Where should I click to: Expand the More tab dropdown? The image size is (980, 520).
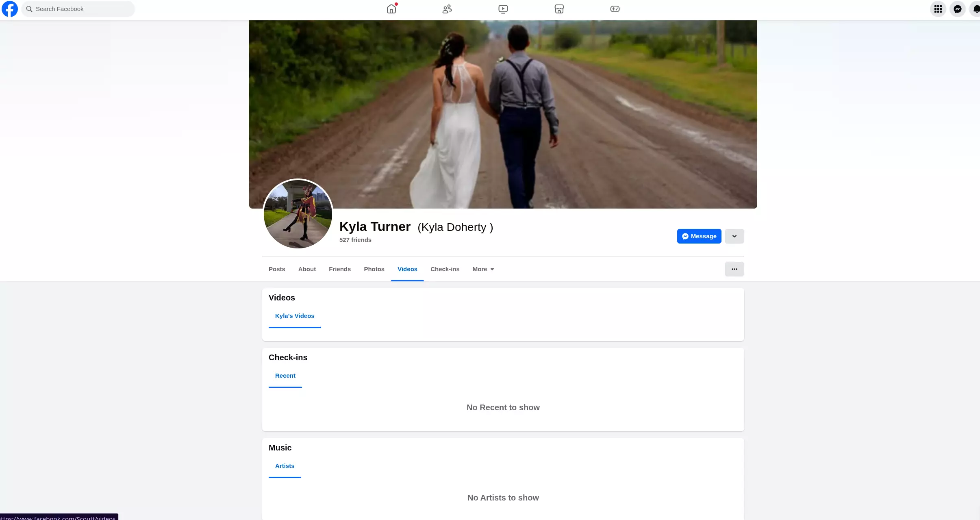483,269
